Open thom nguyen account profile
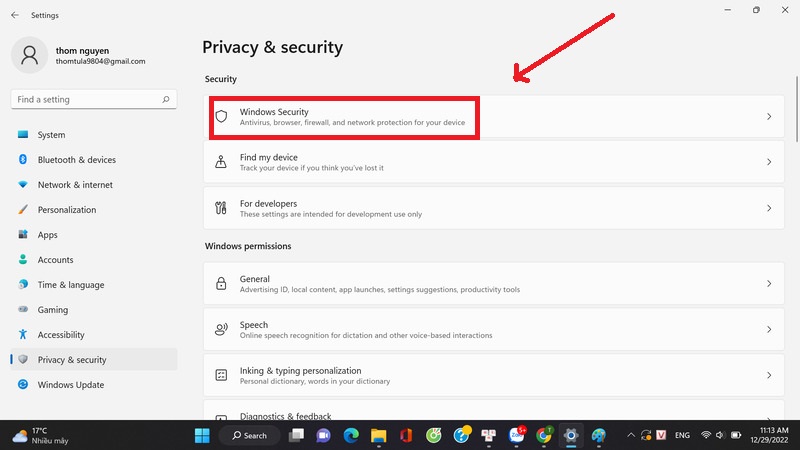This screenshot has width=800, height=450. (x=80, y=53)
